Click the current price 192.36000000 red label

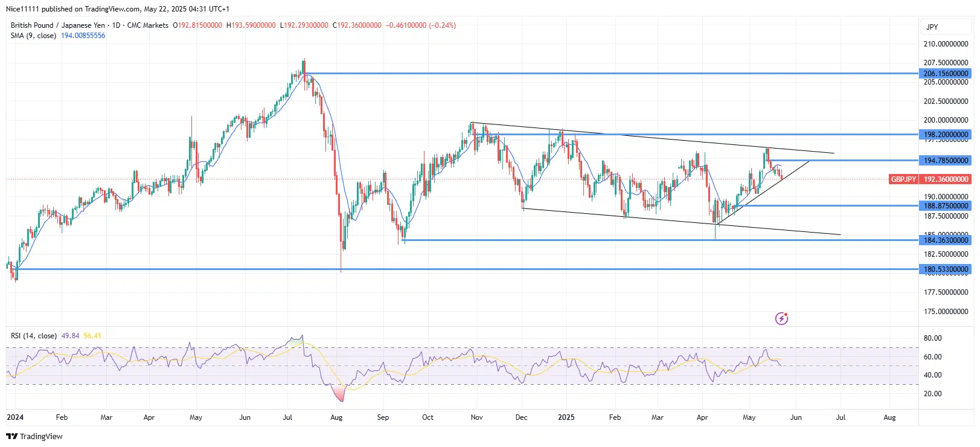[x=946, y=179]
